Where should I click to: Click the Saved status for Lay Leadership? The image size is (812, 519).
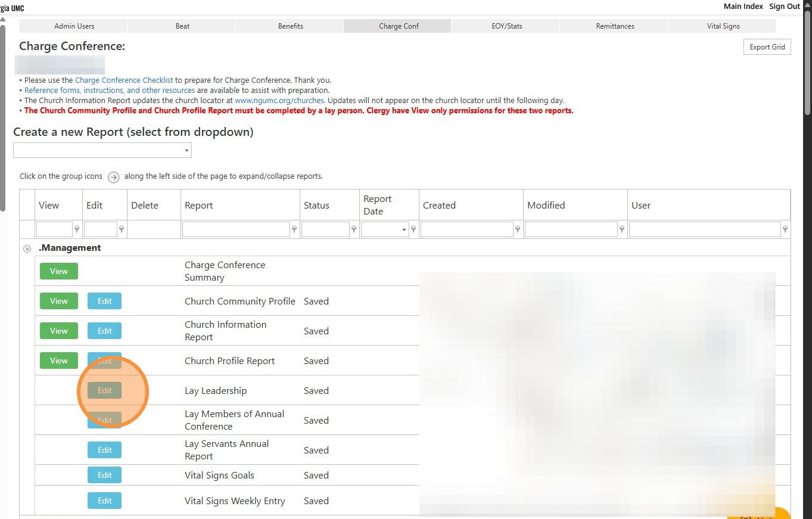(x=316, y=390)
